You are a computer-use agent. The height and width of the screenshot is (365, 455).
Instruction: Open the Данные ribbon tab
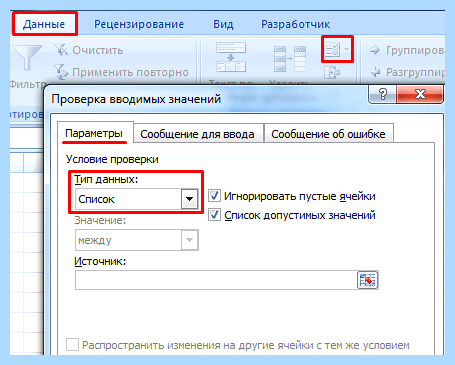44,24
